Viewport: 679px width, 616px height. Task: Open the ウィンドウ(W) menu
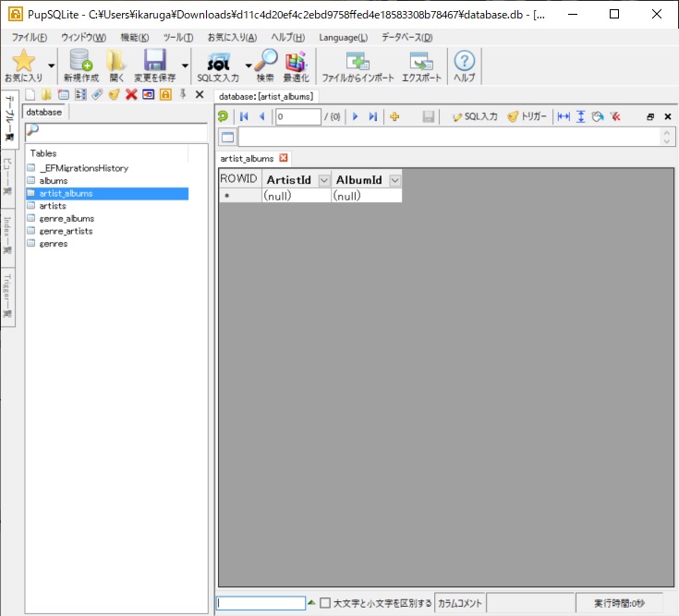point(83,38)
